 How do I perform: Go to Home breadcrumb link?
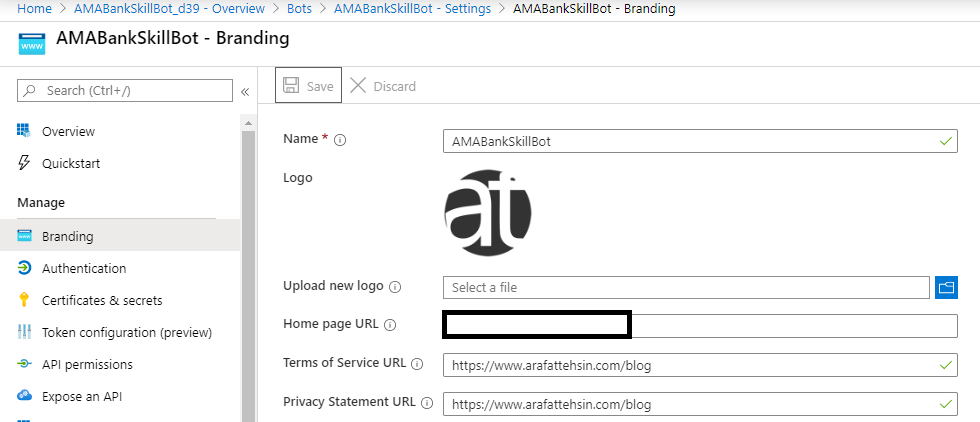(x=34, y=9)
